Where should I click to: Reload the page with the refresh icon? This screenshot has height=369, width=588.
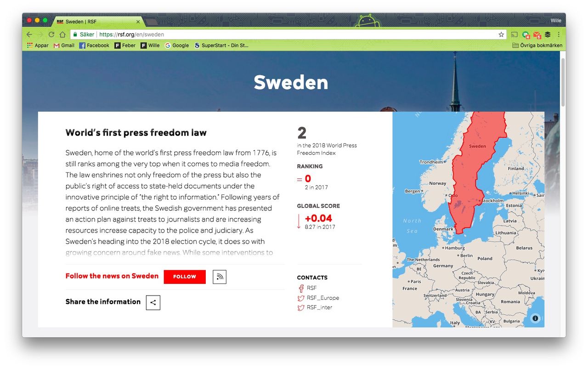(x=51, y=34)
